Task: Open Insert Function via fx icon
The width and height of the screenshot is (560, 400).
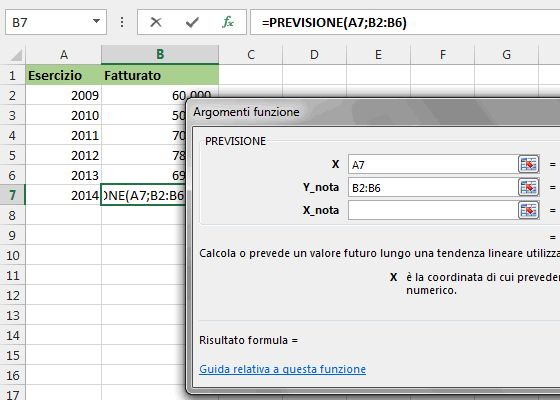Action: pyautogui.click(x=228, y=22)
